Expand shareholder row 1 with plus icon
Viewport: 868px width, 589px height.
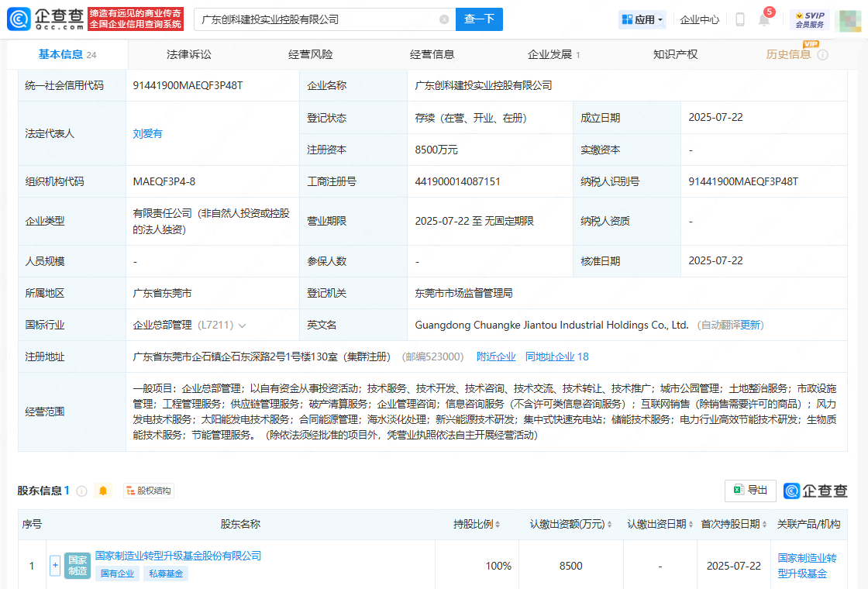pos(55,565)
